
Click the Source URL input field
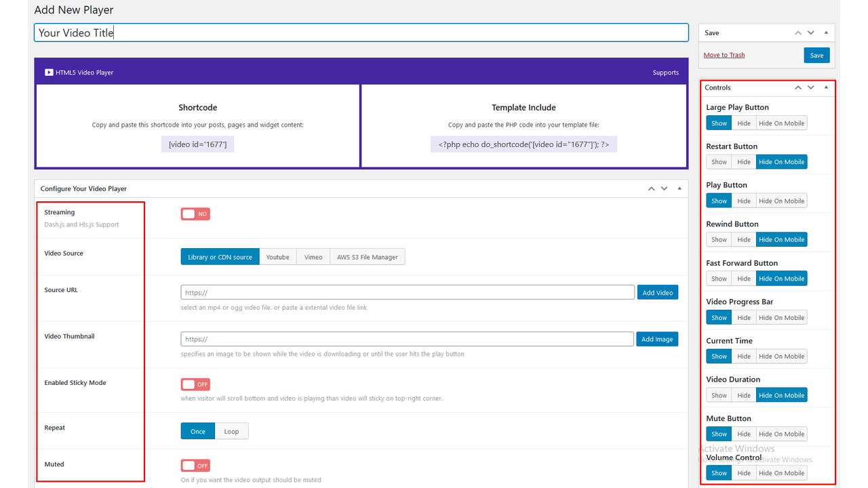pyautogui.click(x=407, y=292)
